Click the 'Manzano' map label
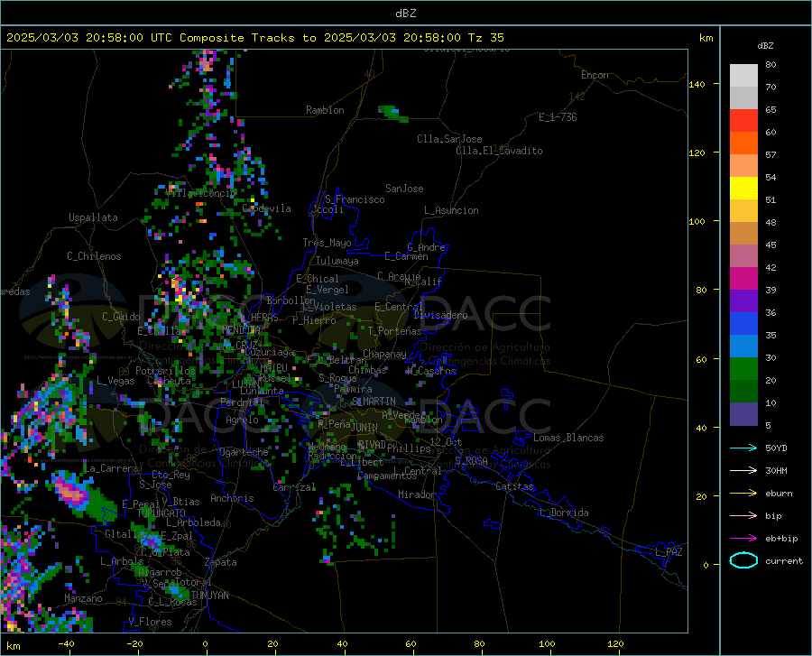 pos(83,598)
